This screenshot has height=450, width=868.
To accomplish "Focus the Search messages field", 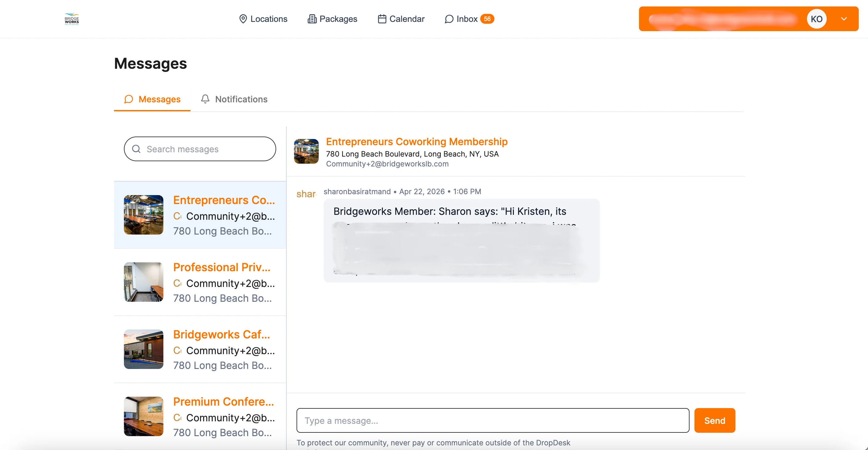I will (x=200, y=149).
